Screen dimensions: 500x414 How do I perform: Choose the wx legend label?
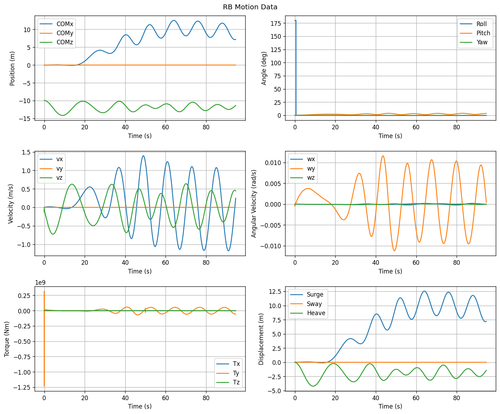click(x=311, y=159)
